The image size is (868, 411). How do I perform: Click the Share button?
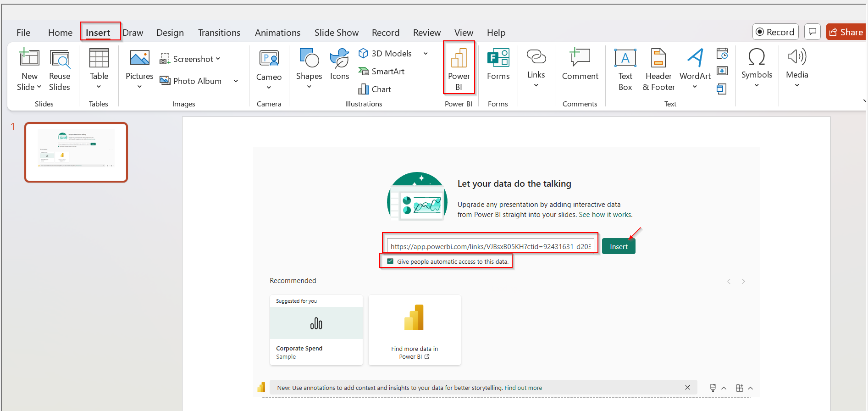(846, 32)
